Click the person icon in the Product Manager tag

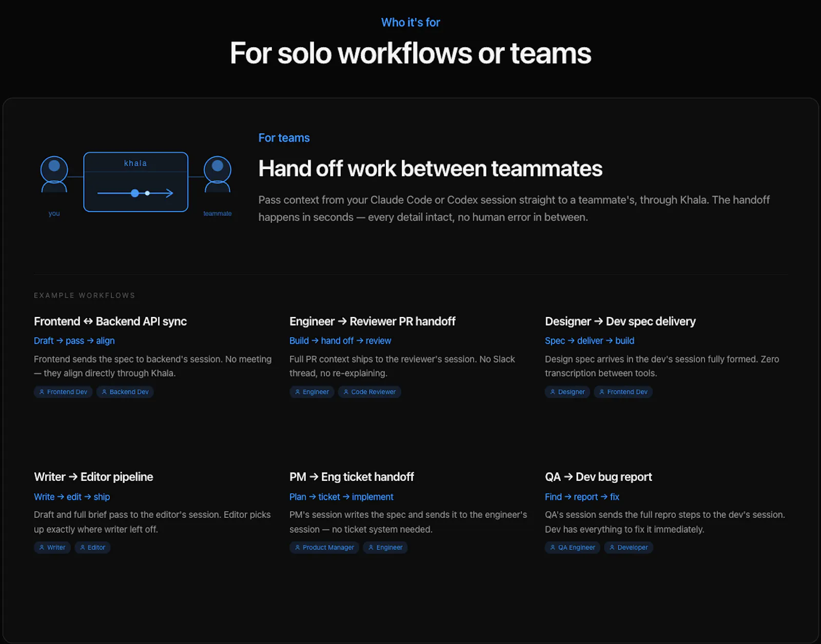pyautogui.click(x=298, y=548)
